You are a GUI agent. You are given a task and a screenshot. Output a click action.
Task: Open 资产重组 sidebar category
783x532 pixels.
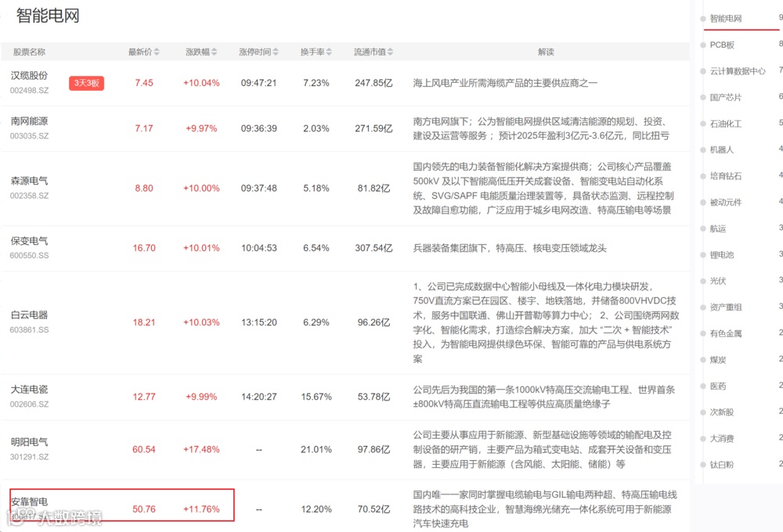[726, 307]
